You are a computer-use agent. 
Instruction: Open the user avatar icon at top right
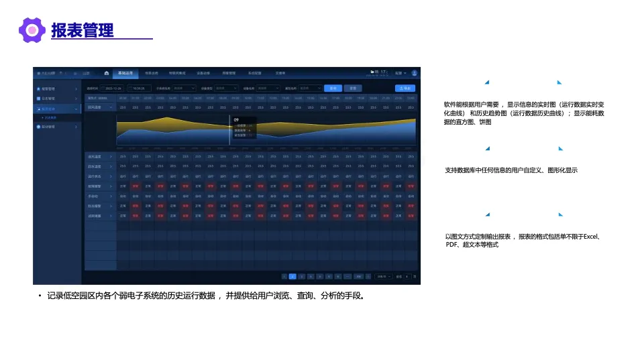(415, 73)
